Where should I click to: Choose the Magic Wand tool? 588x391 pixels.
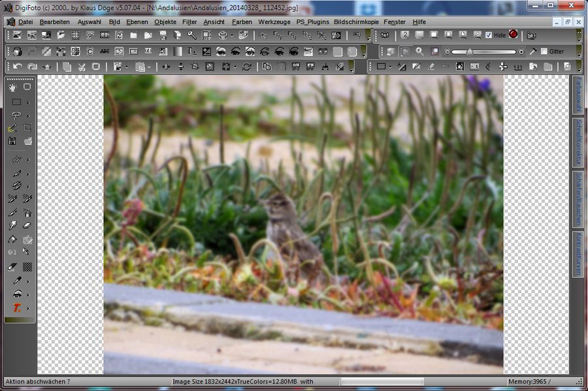[12, 127]
